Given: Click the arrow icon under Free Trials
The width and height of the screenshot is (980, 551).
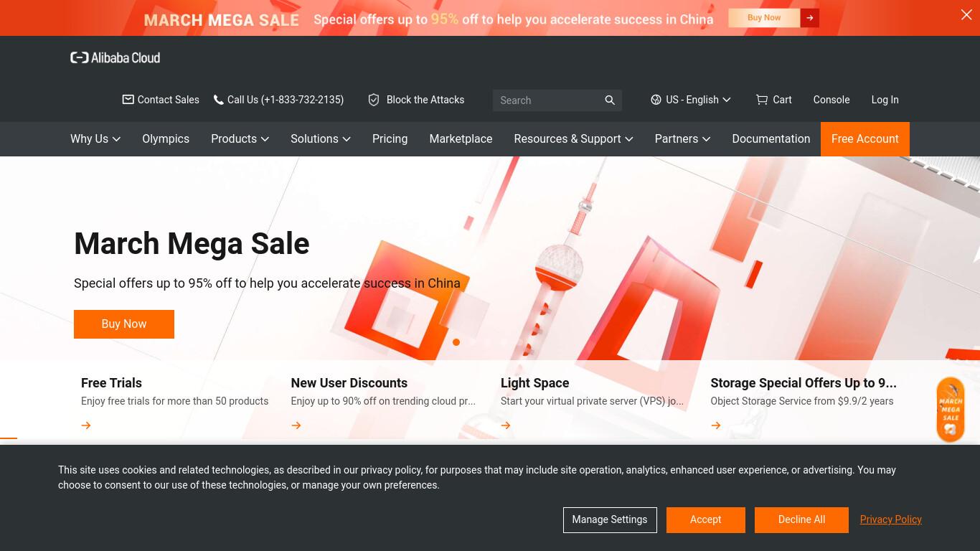Looking at the screenshot, I should click(86, 425).
